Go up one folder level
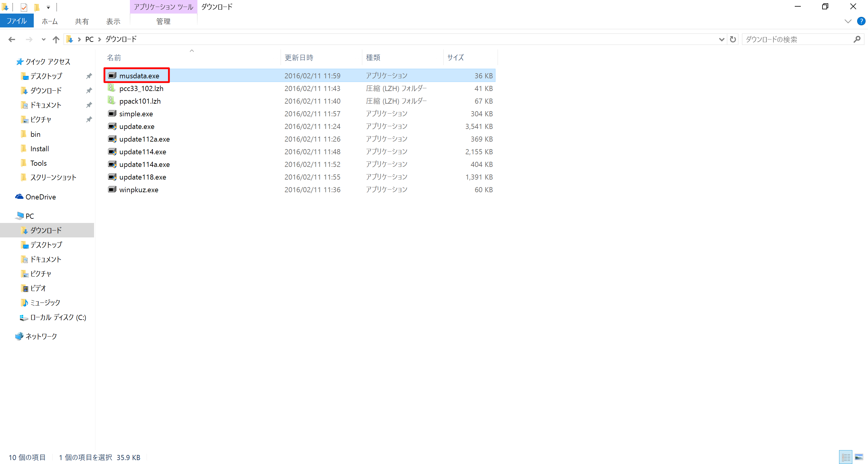868x464 pixels. pyautogui.click(x=56, y=39)
